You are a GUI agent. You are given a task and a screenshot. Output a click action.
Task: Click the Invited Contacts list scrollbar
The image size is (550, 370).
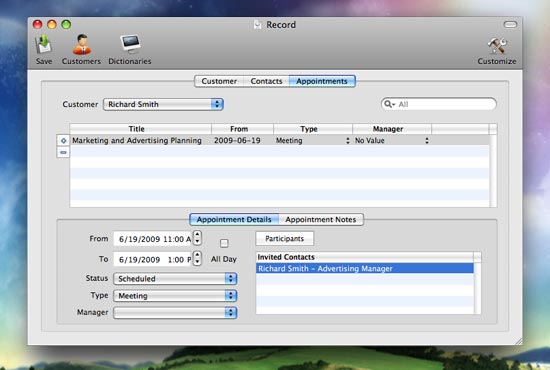[477, 288]
